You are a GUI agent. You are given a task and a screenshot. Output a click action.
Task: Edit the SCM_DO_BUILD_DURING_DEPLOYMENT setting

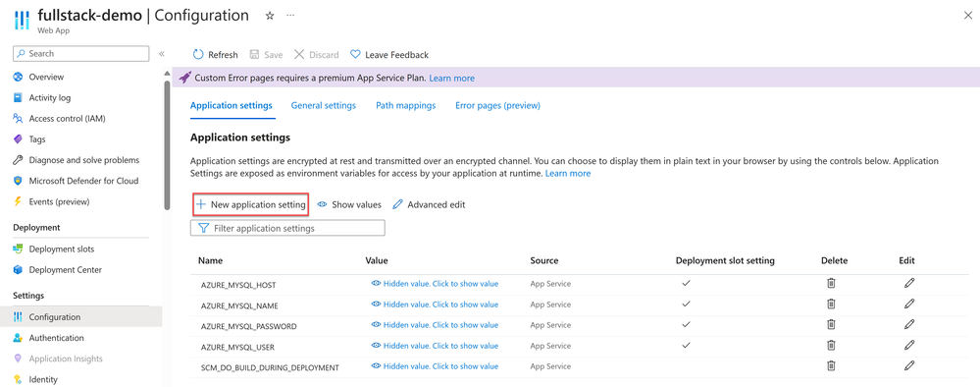(909, 365)
